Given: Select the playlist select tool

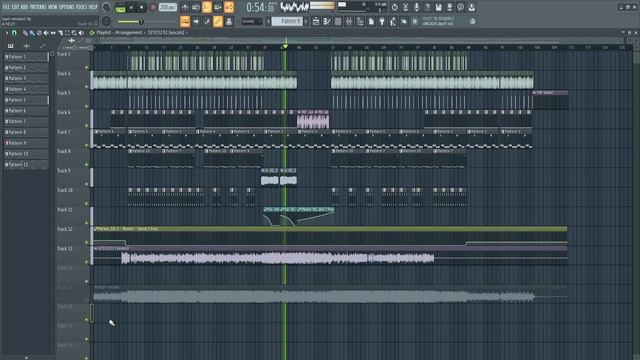Looking at the screenshot, I should click(67, 33).
